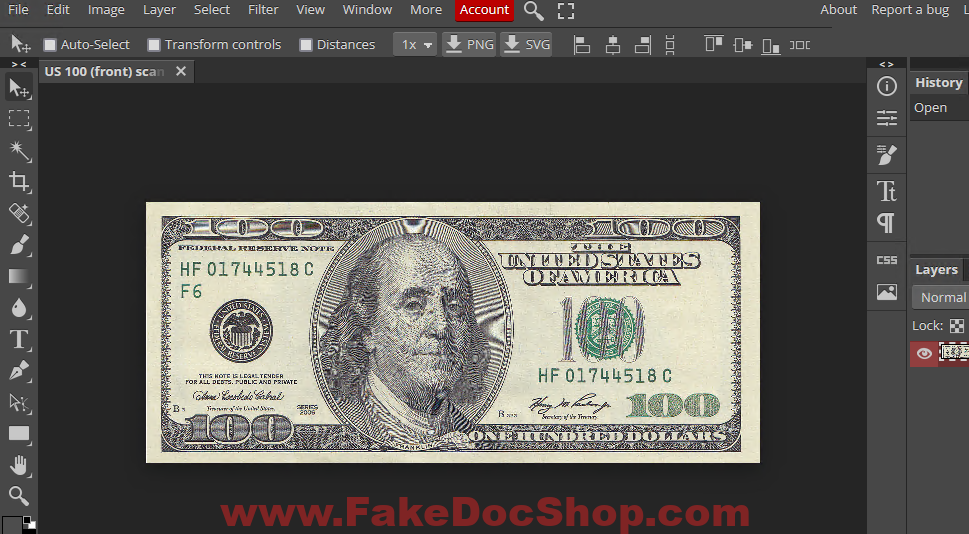969x534 pixels.
Task: Open the Window menu
Action: coord(367,10)
